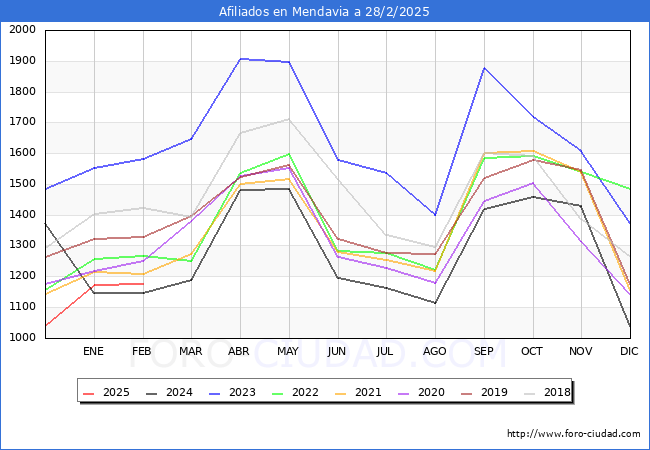Image resolution: width=650 pixels, height=450 pixels.
Task: Select the '2022' legend label
Action: 305,392
